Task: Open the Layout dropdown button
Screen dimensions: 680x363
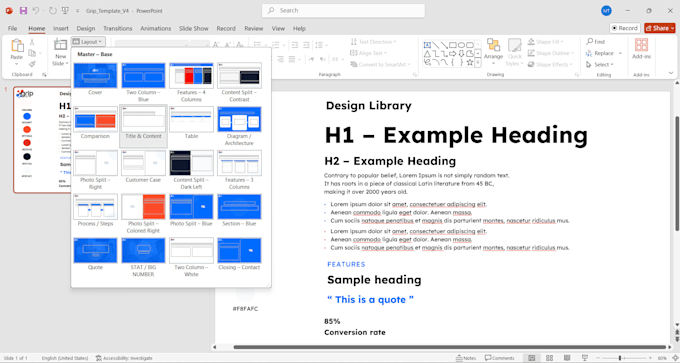Action: click(88, 42)
